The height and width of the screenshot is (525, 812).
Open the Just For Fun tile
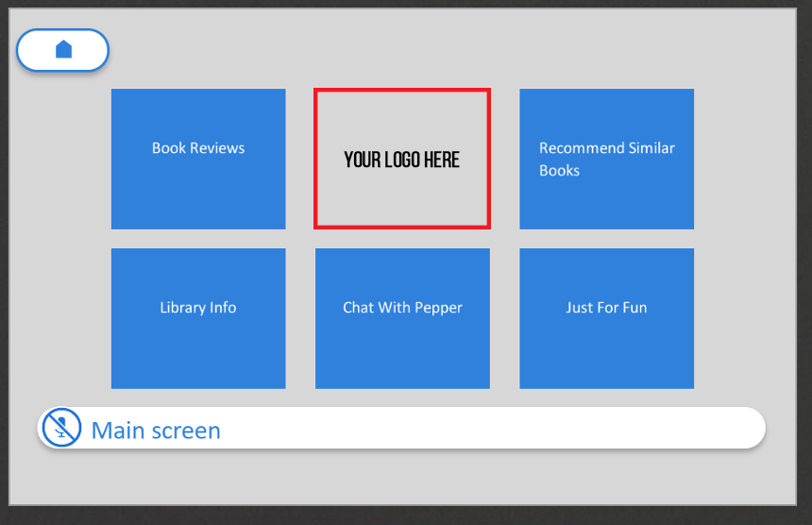point(606,318)
